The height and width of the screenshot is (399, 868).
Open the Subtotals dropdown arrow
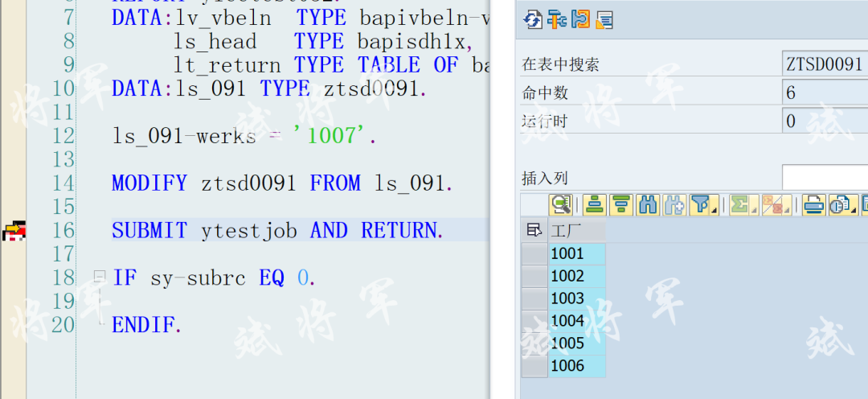(x=787, y=211)
